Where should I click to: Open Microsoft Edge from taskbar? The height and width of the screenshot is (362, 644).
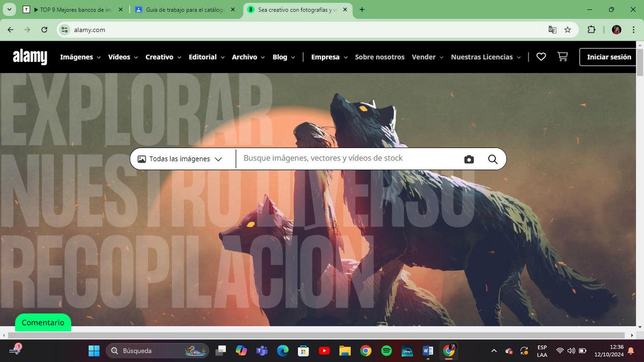click(x=283, y=350)
